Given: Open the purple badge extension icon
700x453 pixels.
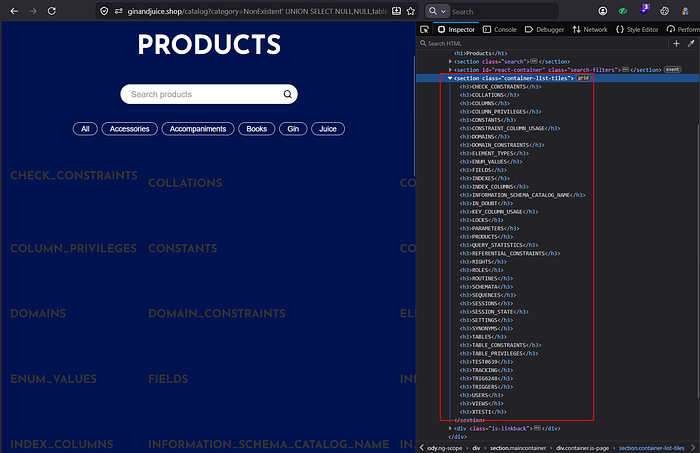Looking at the screenshot, I should 644,10.
